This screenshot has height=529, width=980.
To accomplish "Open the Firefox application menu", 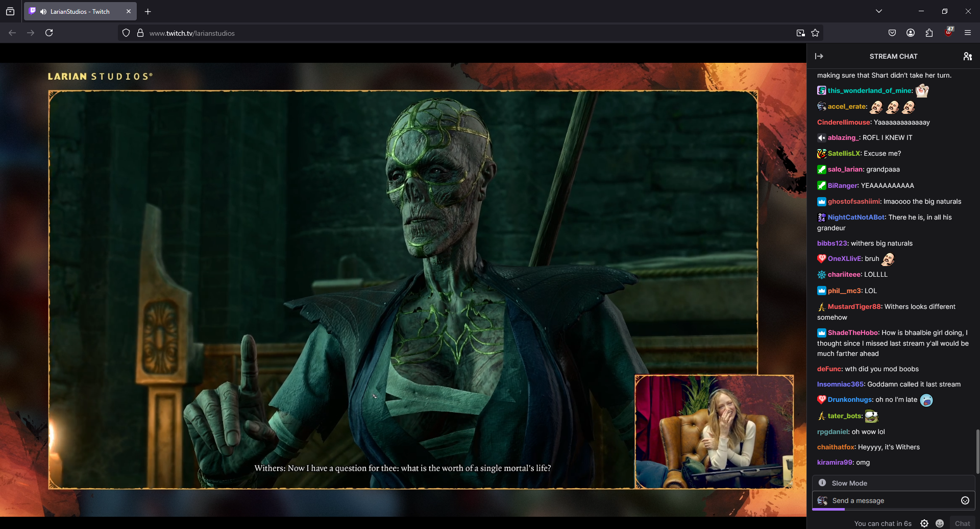I will coord(968,33).
